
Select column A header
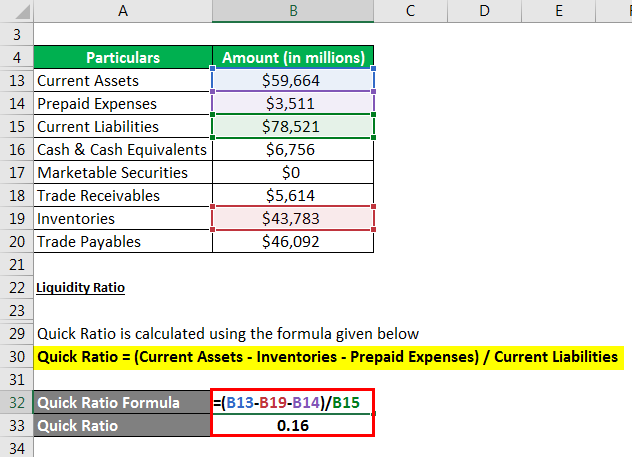[x=123, y=11]
